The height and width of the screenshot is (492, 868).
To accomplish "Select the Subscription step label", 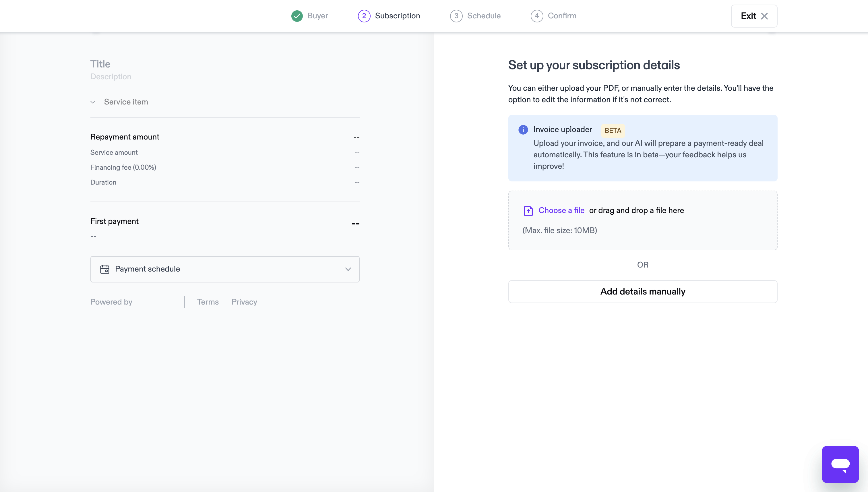I will tap(397, 16).
